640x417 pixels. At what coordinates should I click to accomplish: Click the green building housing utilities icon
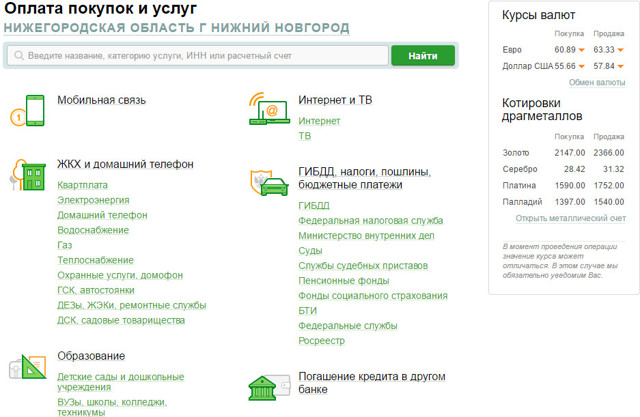coord(27,175)
